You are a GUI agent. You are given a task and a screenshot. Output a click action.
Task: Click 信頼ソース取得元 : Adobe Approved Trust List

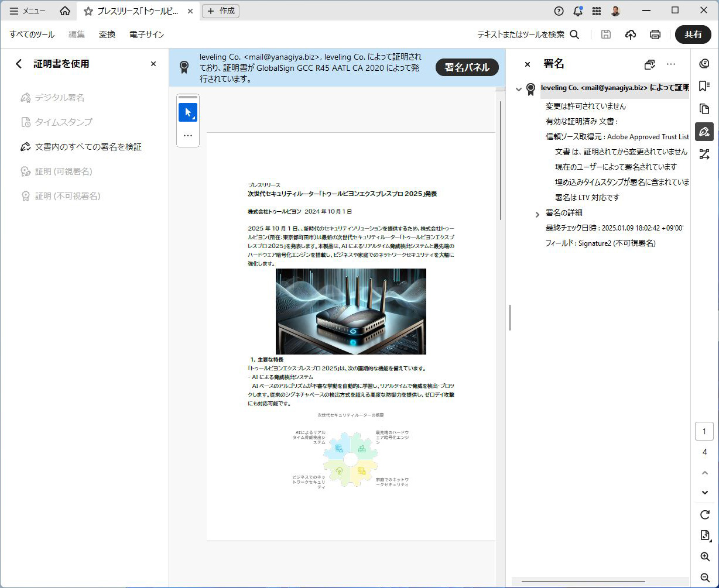pos(617,137)
